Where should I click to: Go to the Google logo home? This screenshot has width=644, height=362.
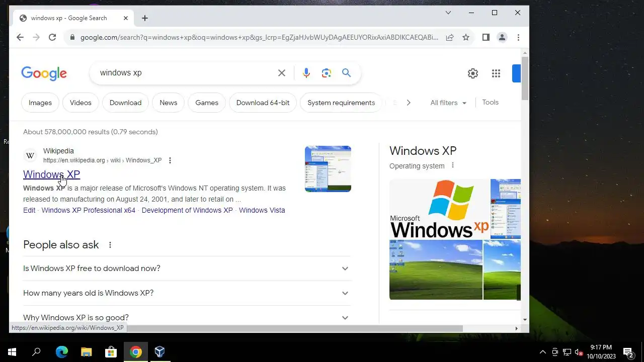[44, 73]
